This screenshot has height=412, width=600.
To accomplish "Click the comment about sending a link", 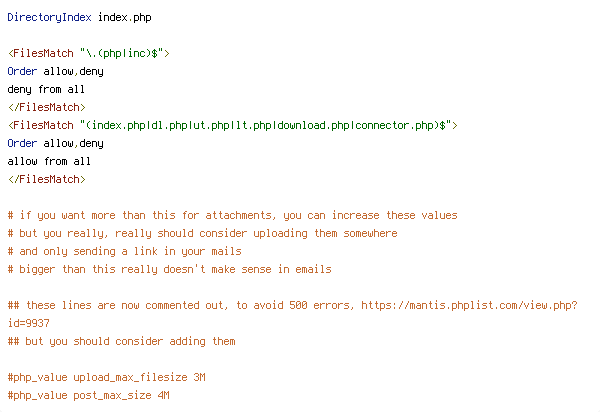I will pos(124,251).
